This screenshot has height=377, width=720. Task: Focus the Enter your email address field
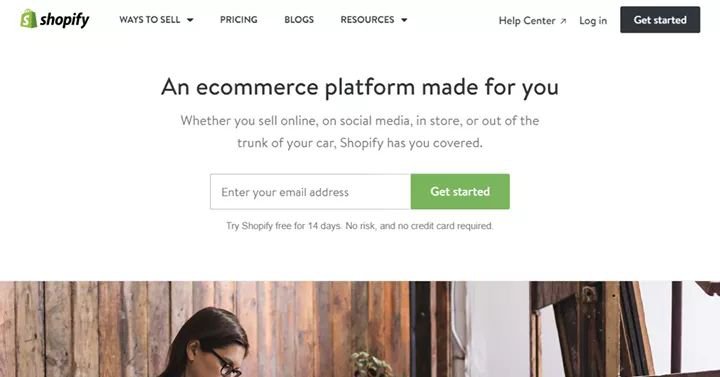(310, 191)
